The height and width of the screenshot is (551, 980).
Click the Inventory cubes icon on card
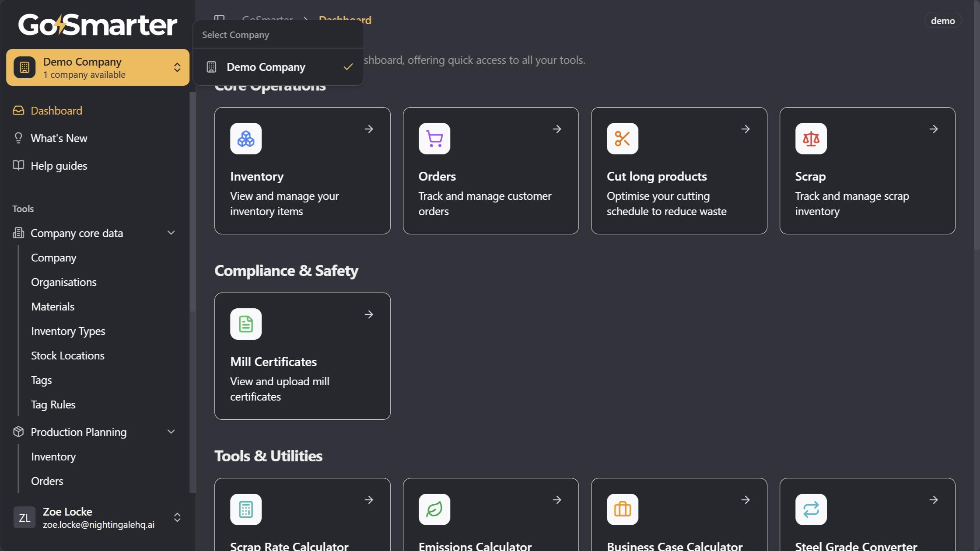click(x=246, y=139)
